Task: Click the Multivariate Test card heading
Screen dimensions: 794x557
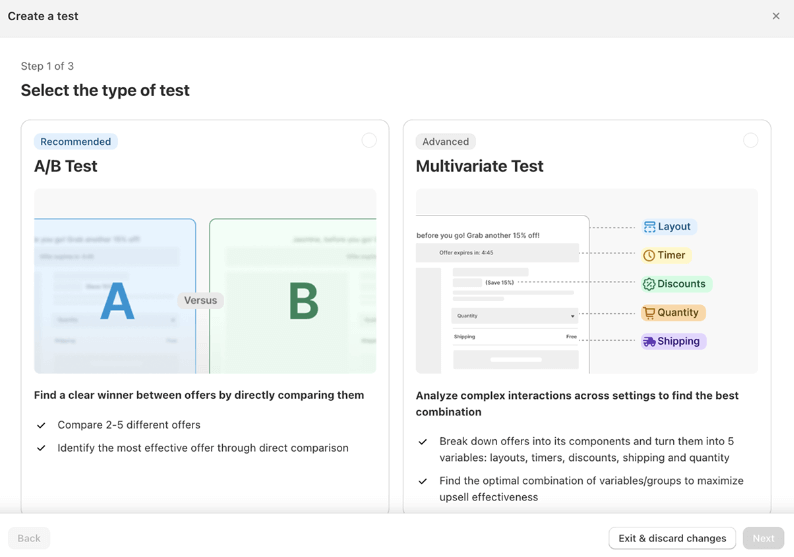Action: point(480,166)
